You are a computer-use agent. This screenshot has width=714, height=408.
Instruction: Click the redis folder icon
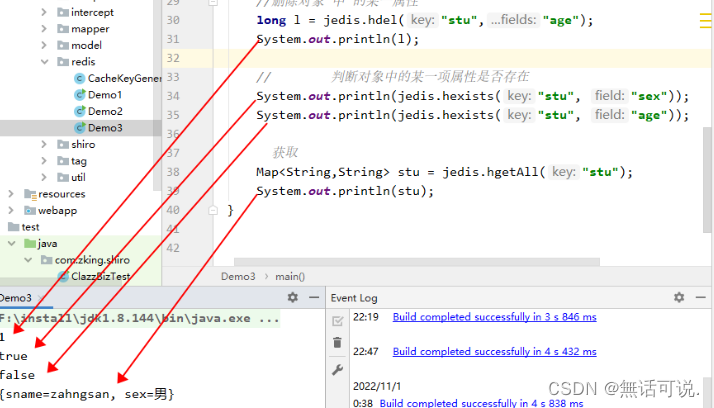coord(63,61)
